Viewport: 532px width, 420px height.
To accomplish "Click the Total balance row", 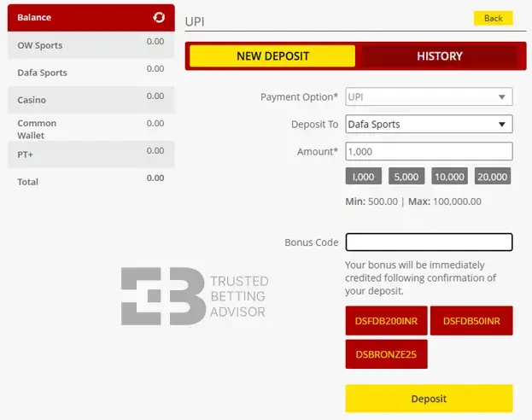I will 91,182.
